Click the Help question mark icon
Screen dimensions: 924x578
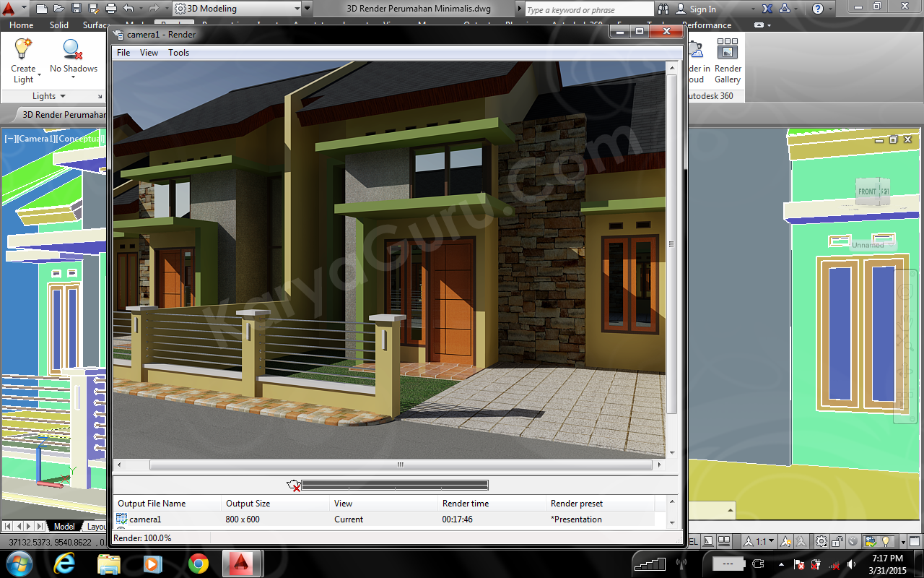(x=817, y=9)
